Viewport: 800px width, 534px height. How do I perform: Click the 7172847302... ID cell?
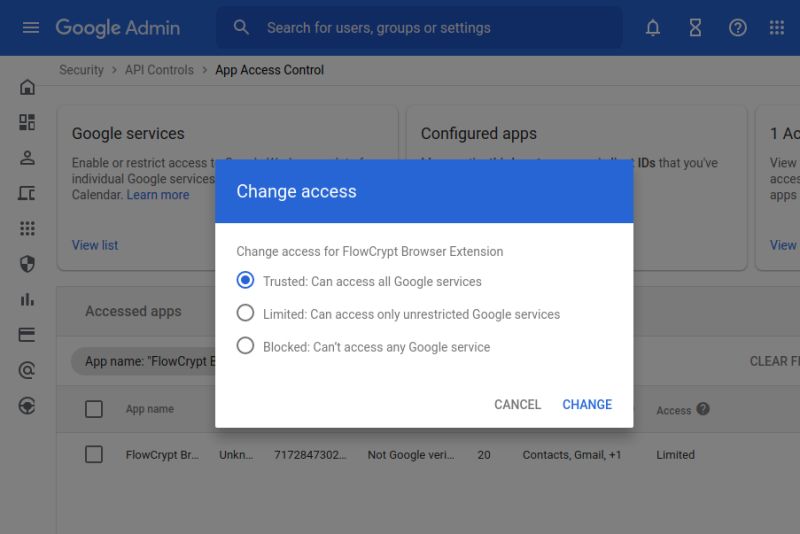pyautogui.click(x=310, y=455)
